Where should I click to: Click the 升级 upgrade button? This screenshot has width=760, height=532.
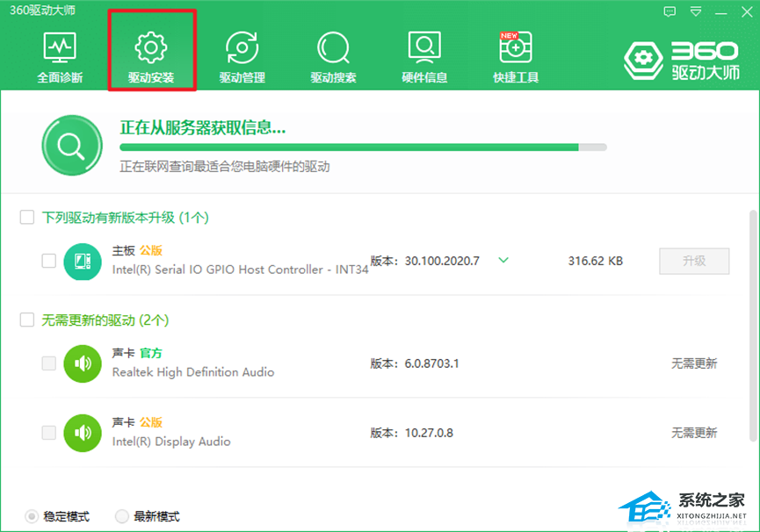pos(694,261)
